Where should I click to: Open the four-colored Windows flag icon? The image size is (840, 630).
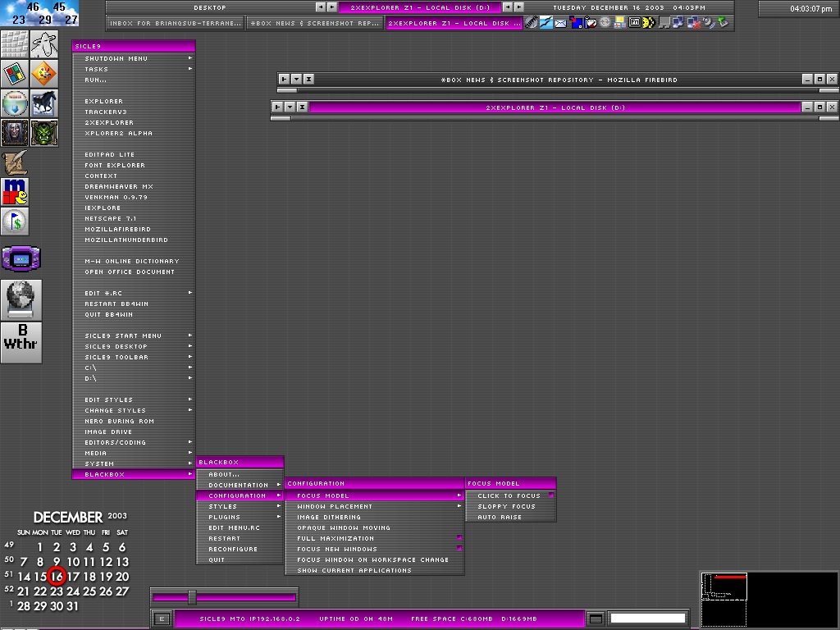pyautogui.click(x=15, y=73)
